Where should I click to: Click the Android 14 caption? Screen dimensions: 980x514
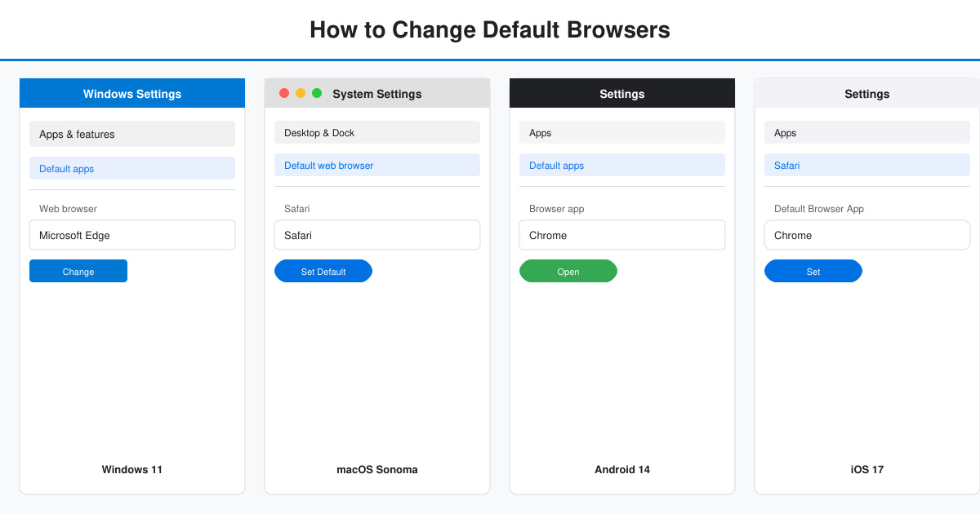click(x=622, y=469)
